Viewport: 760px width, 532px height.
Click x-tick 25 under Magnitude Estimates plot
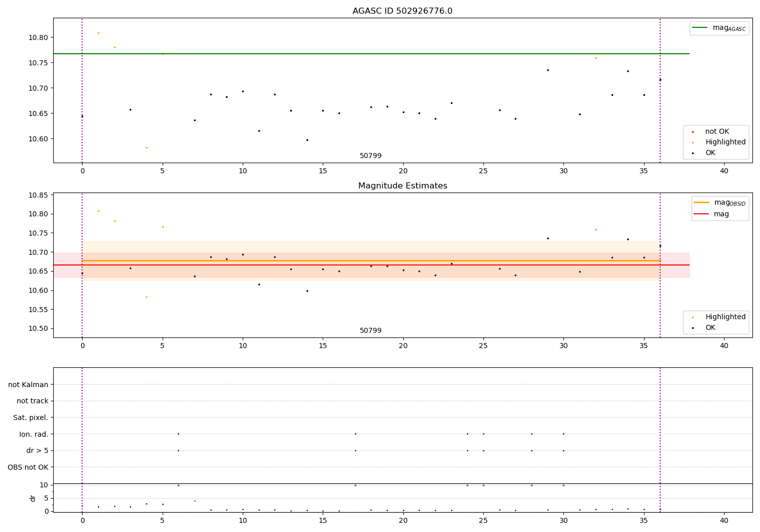(x=483, y=346)
